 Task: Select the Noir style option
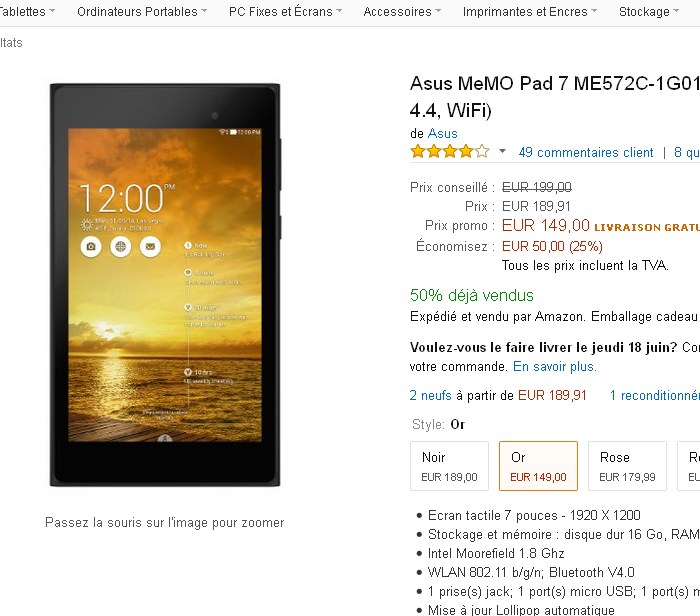(x=449, y=466)
